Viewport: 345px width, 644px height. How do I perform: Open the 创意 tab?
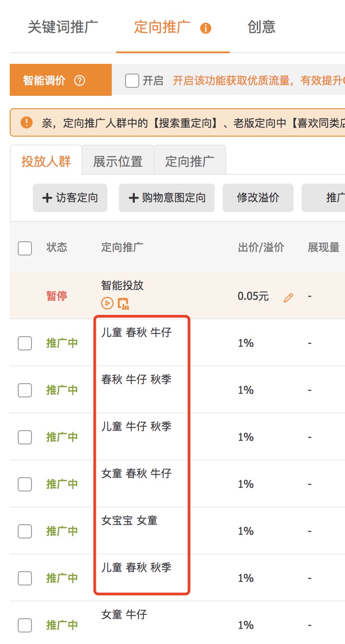[262, 27]
